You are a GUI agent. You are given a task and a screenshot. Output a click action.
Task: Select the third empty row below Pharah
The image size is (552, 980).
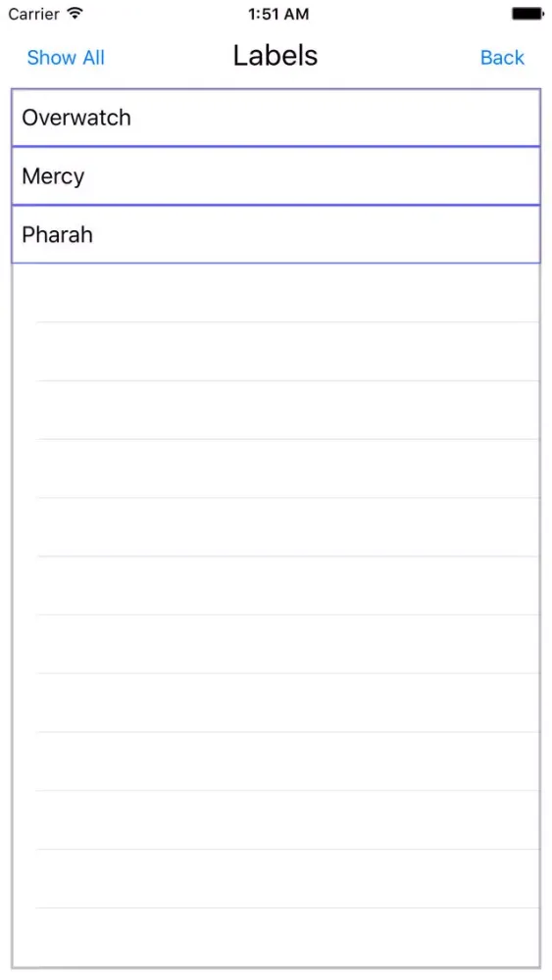[276, 410]
